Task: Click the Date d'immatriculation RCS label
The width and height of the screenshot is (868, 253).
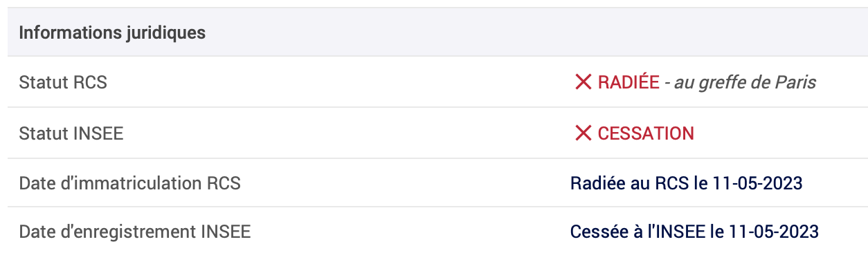Action: pyautogui.click(x=130, y=184)
